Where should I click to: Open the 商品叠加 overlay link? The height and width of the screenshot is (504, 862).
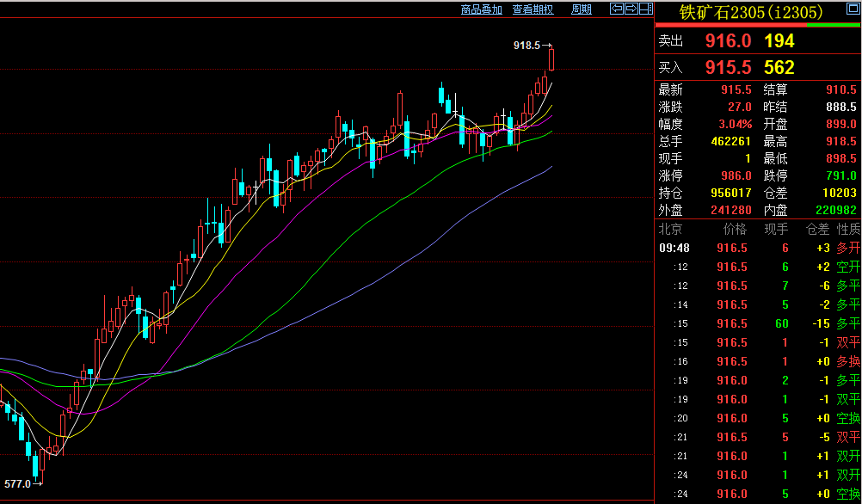point(482,9)
